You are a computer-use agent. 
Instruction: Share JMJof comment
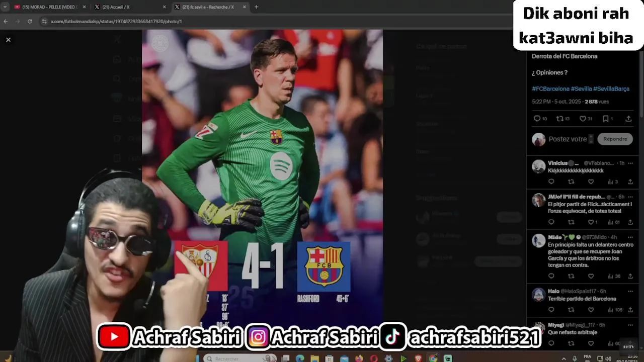pyautogui.click(x=630, y=222)
